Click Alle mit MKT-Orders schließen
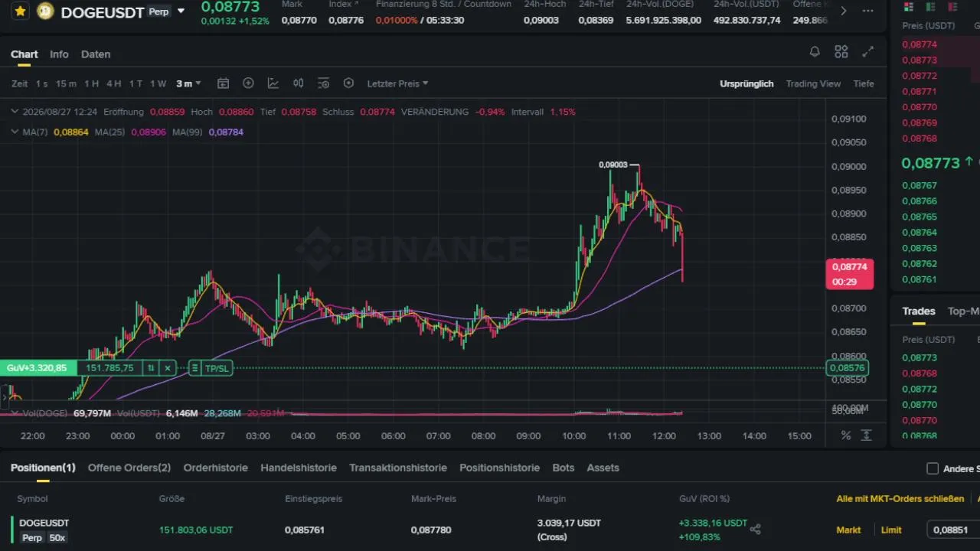This screenshot has height=551, width=980. point(900,499)
